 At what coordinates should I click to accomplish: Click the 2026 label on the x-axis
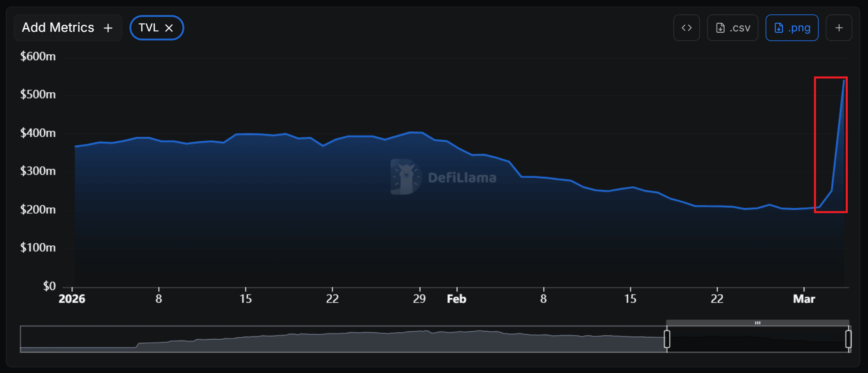tap(72, 299)
